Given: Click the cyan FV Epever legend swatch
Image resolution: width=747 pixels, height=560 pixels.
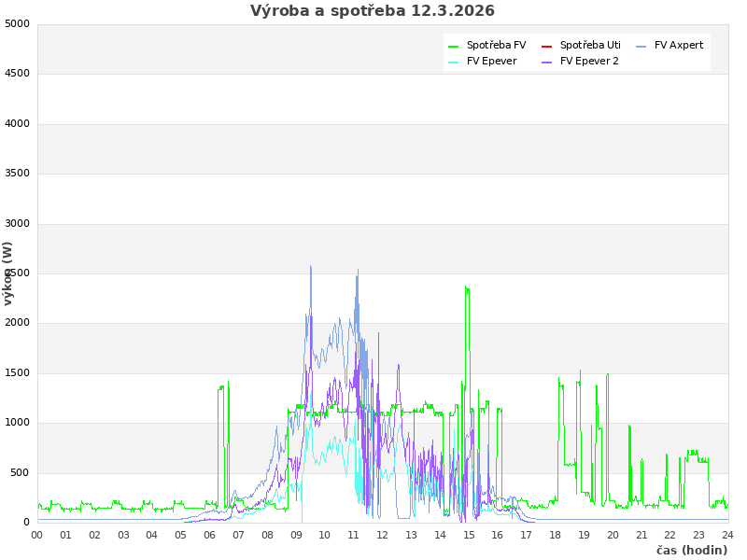Looking at the screenshot, I should 454,62.
